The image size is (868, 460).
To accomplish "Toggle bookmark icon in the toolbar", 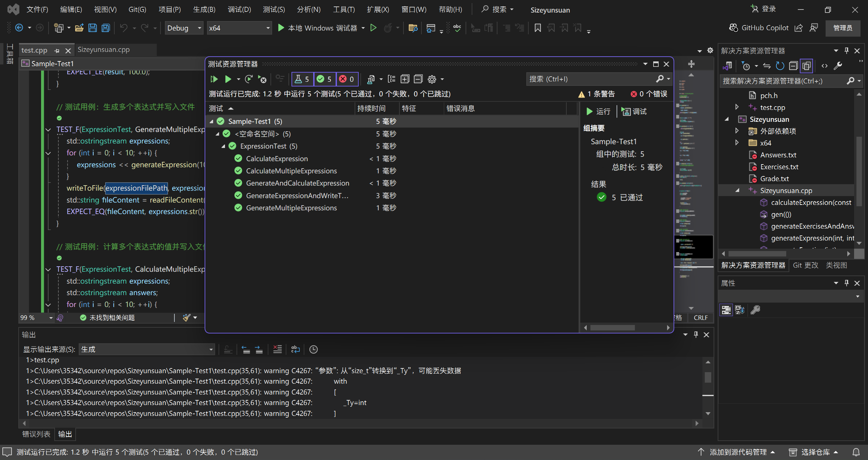I will pyautogui.click(x=537, y=28).
